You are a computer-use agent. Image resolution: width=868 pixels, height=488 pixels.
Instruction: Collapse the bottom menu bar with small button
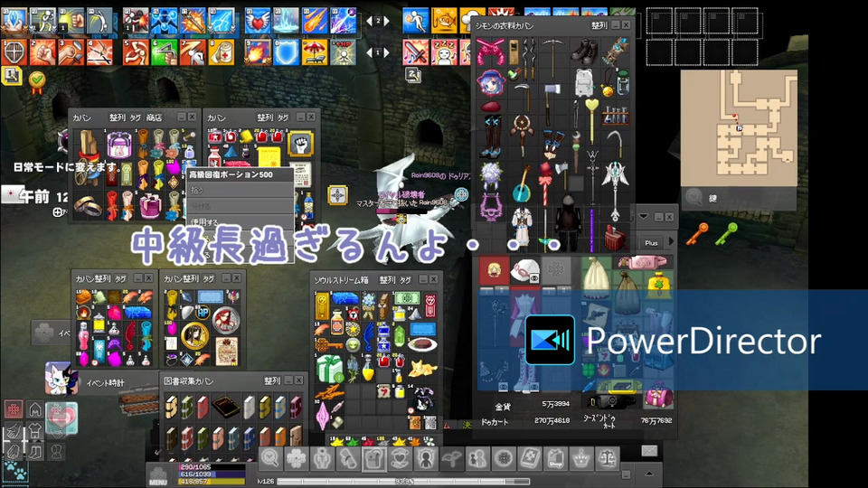click(x=626, y=474)
